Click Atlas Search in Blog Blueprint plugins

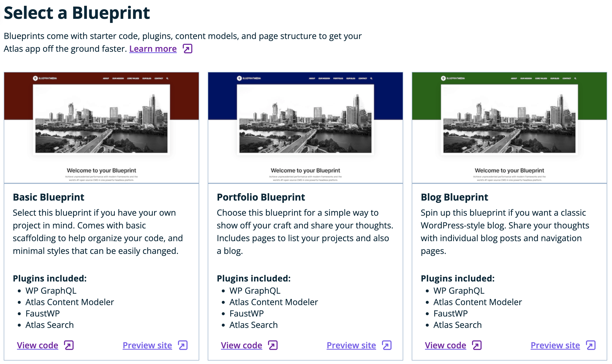(457, 325)
